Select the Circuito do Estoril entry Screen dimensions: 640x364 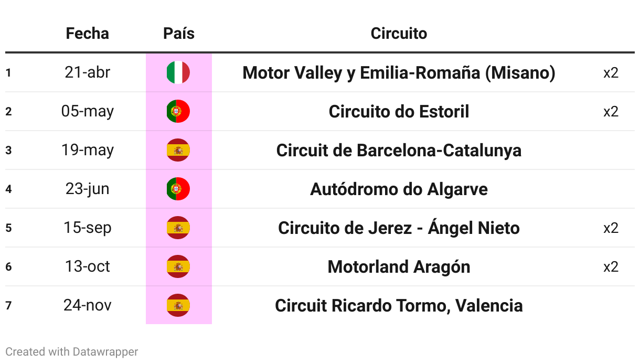point(399,111)
